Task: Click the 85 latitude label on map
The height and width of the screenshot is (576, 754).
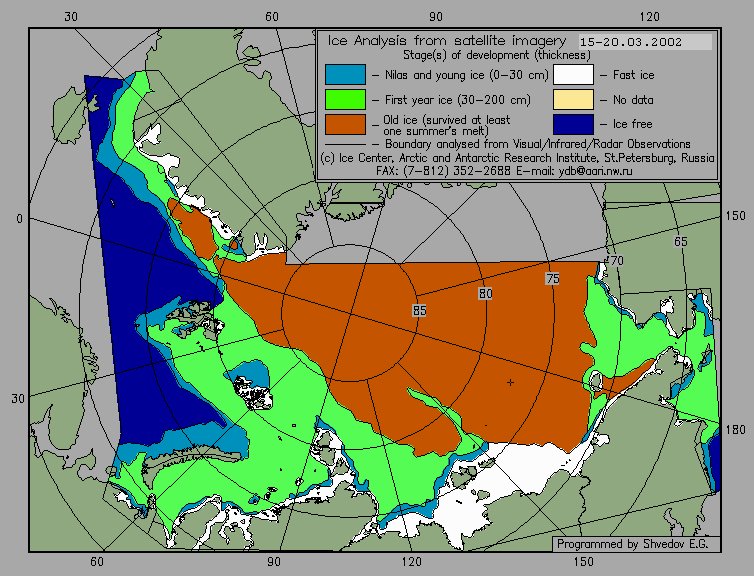Action: 419,311
